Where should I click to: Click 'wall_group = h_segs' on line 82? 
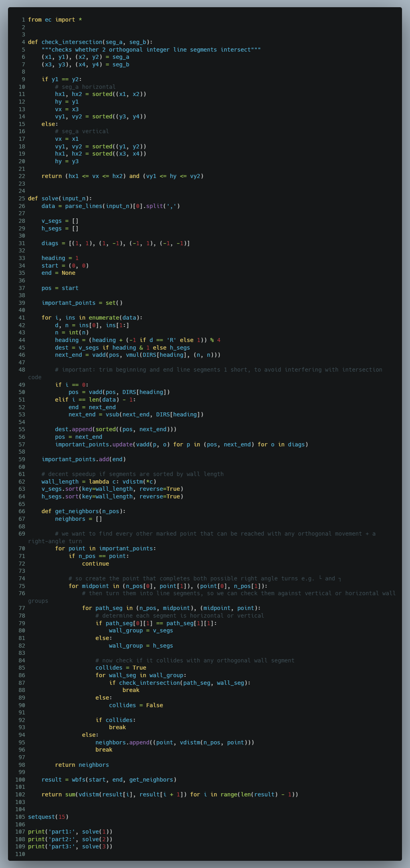tap(141, 646)
